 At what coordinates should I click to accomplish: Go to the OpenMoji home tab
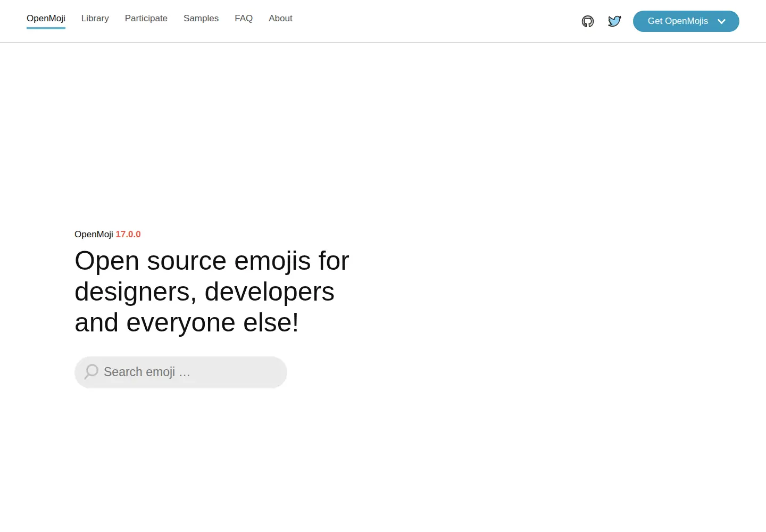[46, 19]
